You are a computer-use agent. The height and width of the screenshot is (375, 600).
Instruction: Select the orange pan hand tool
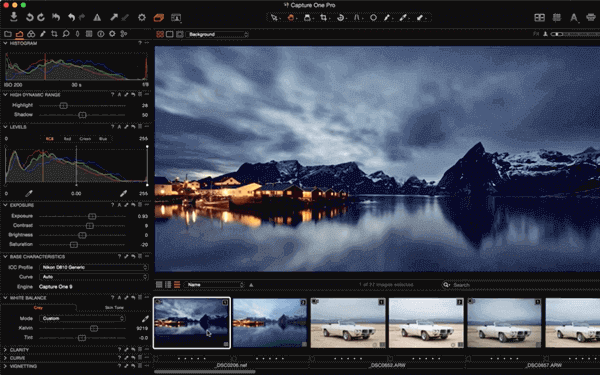(x=291, y=18)
